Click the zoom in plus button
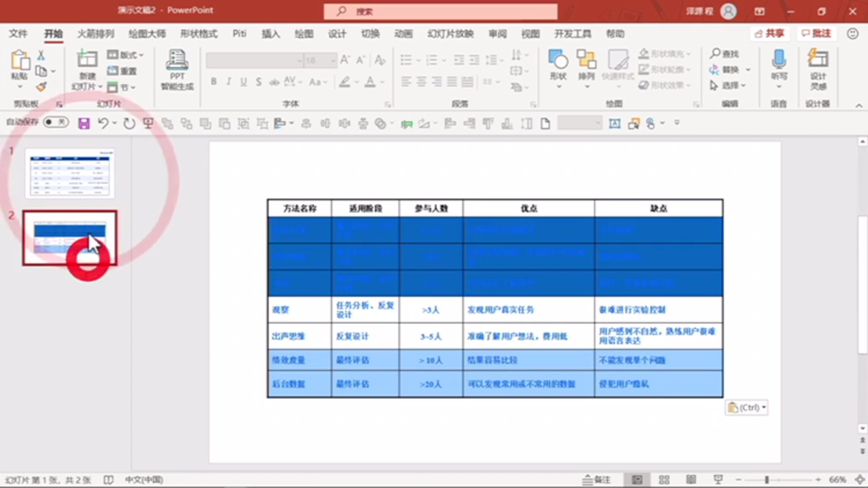868x488 pixels. tap(819, 480)
